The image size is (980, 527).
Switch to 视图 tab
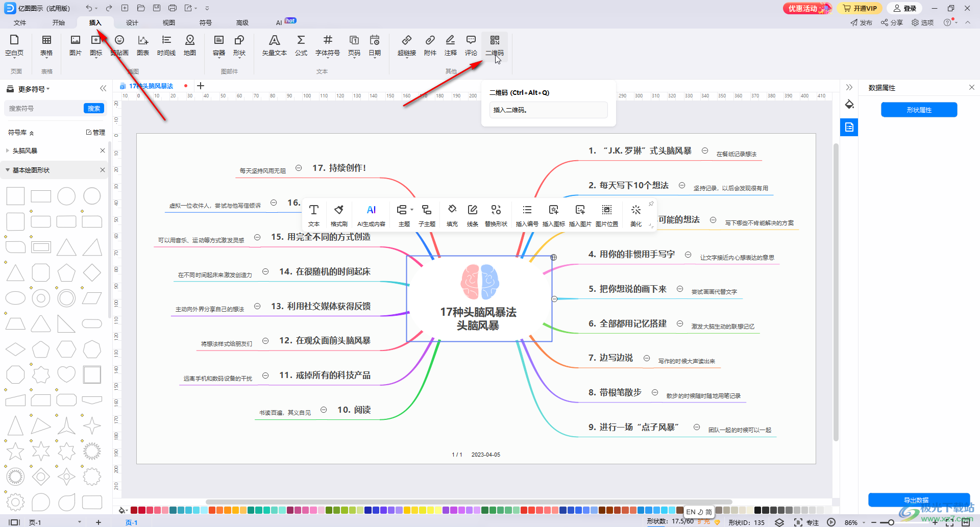point(169,22)
